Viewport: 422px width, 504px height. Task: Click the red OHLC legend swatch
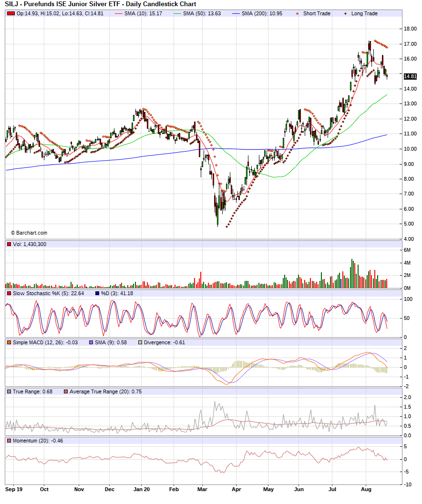click(11, 13)
